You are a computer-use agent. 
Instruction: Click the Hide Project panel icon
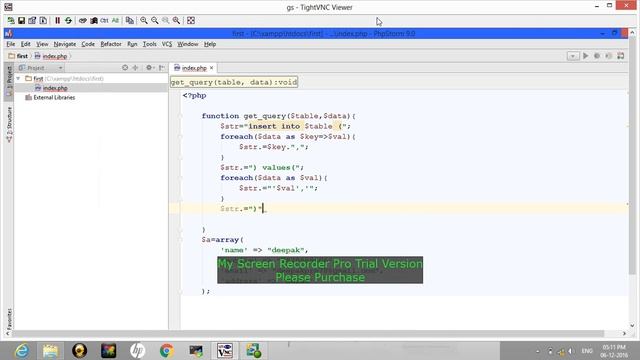(x=162, y=68)
